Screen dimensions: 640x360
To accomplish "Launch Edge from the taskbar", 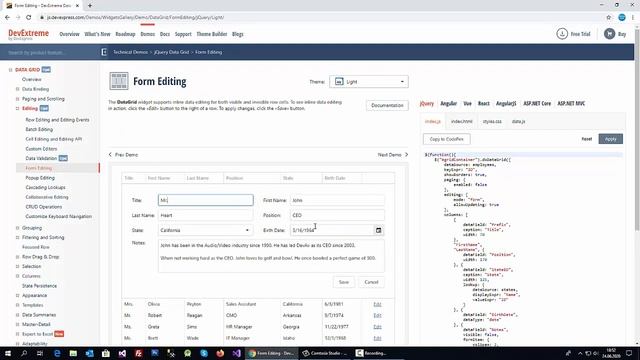I will (57, 353).
